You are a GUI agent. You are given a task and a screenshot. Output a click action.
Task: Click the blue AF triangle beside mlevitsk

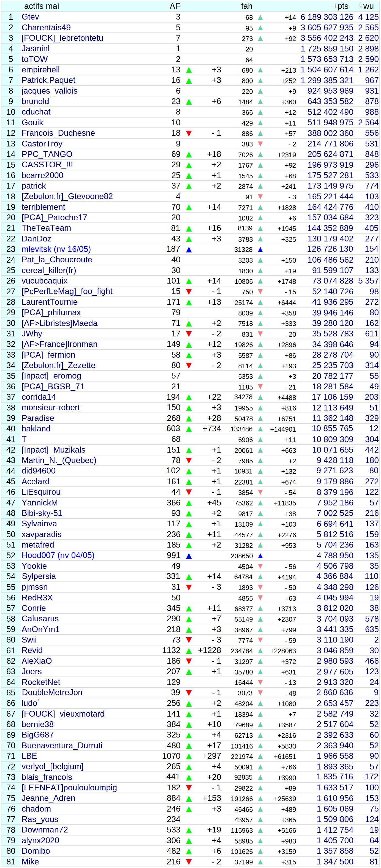tap(189, 250)
